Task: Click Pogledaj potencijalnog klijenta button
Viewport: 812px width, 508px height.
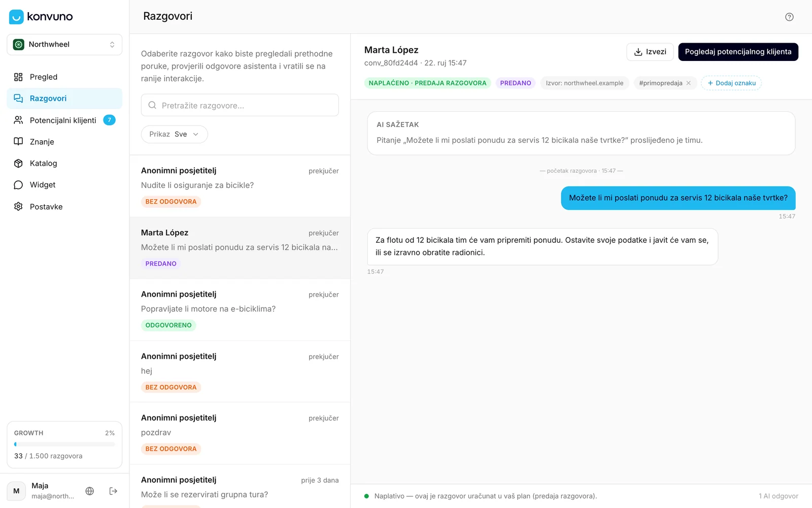Action: [738, 52]
